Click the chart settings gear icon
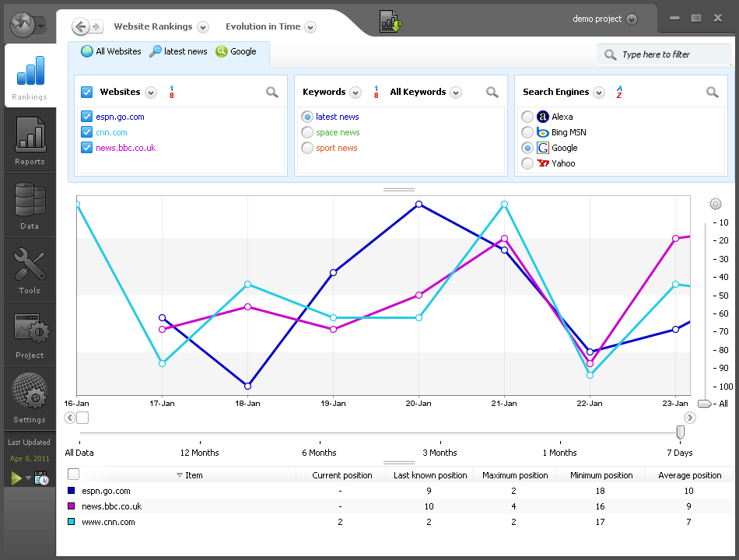Image resolution: width=739 pixels, height=560 pixels. (x=716, y=204)
